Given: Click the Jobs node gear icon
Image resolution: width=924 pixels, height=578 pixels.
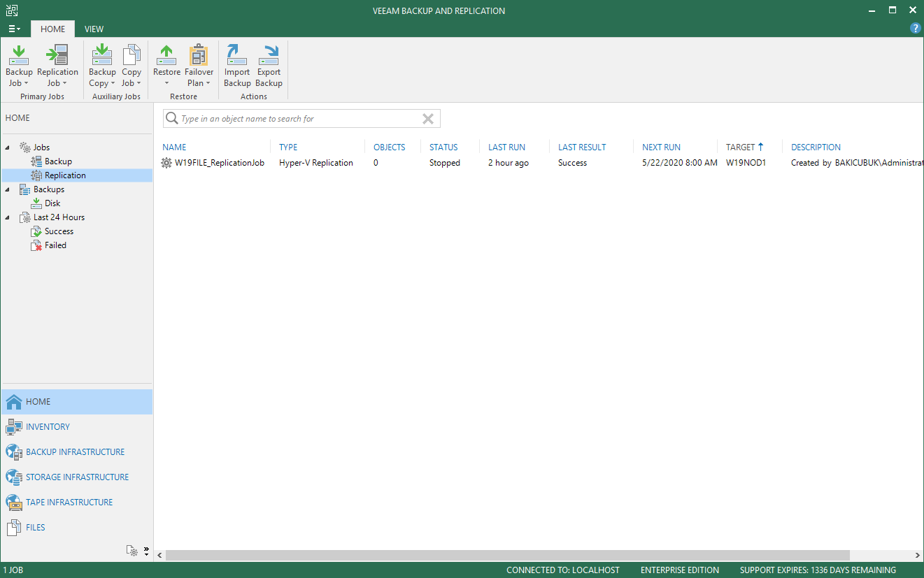Looking at the screenshot, I should coord(25,147).
